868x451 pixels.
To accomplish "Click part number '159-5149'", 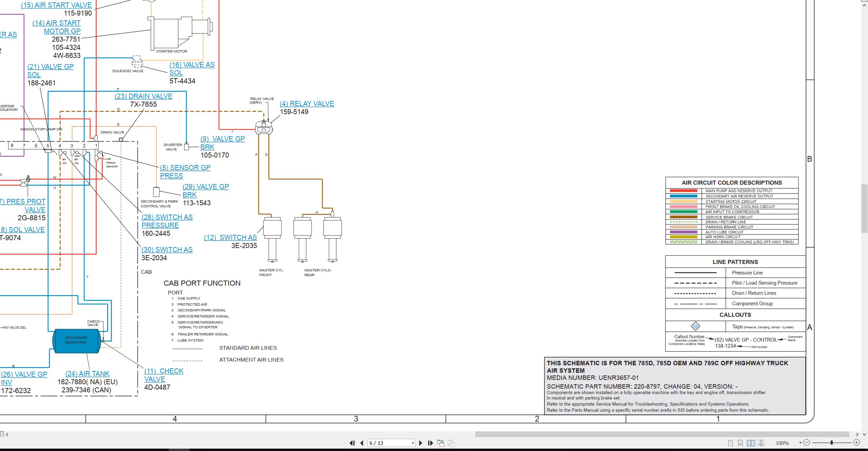I will tap(294, 112).
